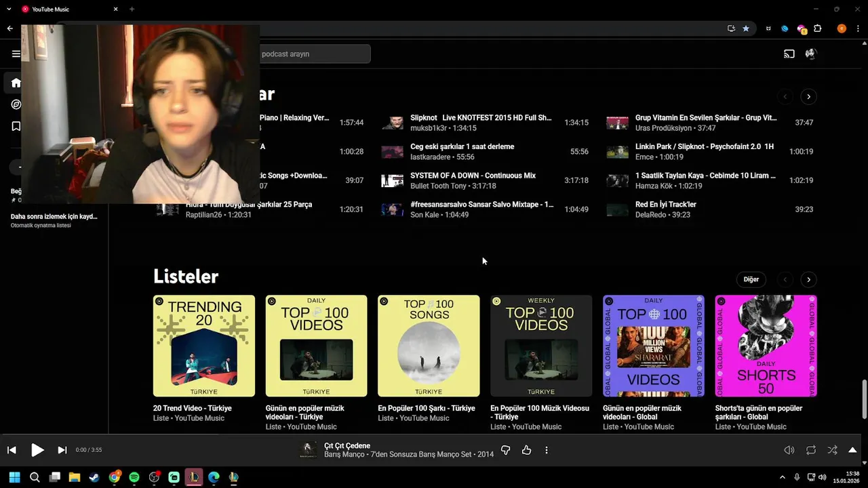Go to the Home sidebar icon
Image resolution: width=868 pixels, height=488 pixels.
[x=16, y=83]
